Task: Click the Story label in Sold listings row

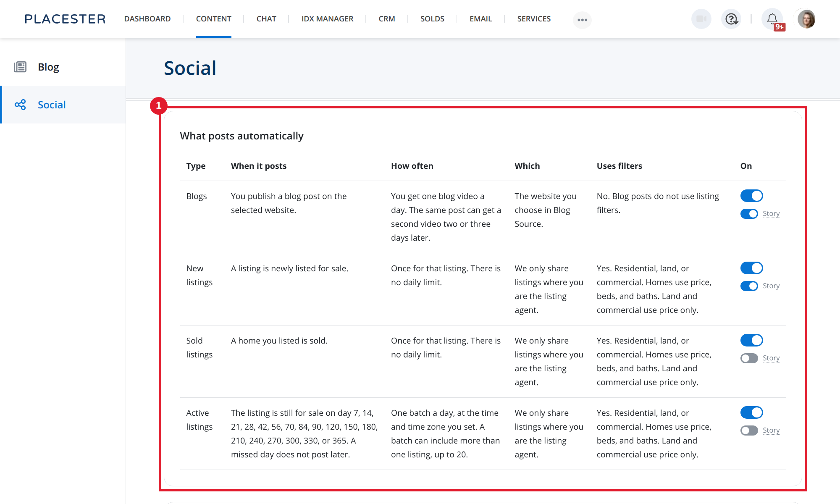Action: point(771,358)
